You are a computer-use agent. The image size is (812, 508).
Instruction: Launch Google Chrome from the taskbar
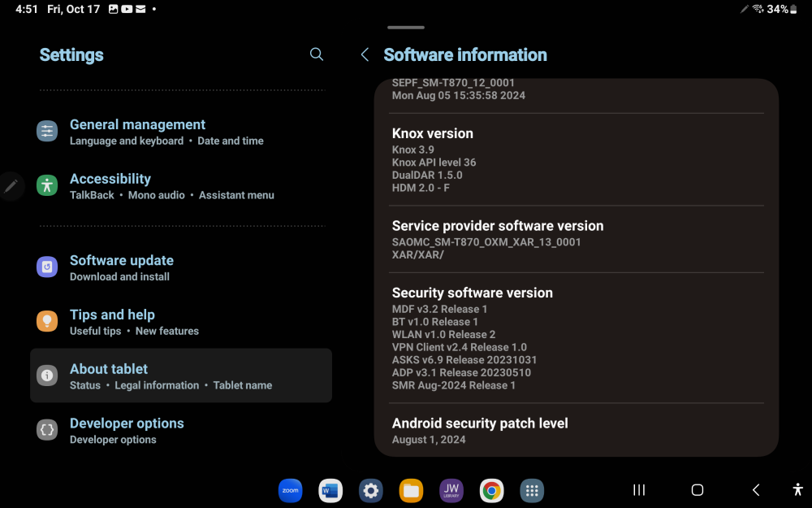[491, 490]
